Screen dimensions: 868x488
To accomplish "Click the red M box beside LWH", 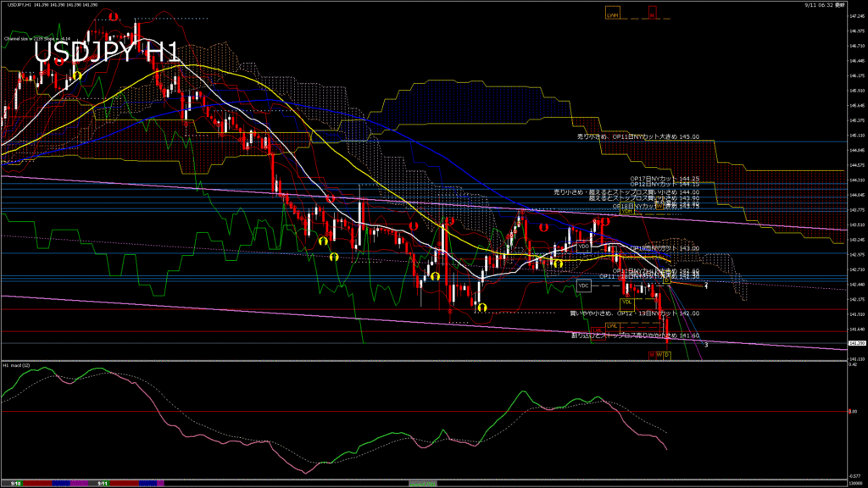I will [x=652, y=15].
